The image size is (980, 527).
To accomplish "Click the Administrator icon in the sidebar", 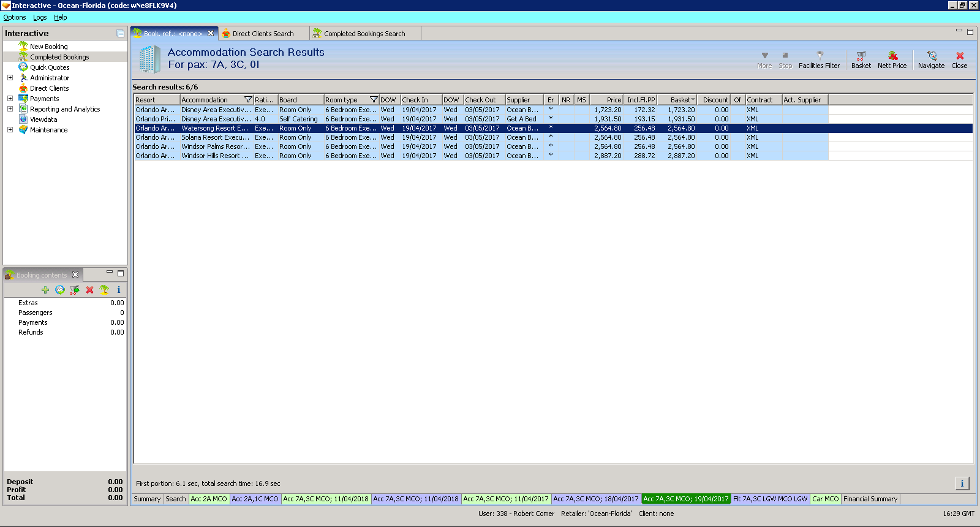I will [x=23, y=78].
